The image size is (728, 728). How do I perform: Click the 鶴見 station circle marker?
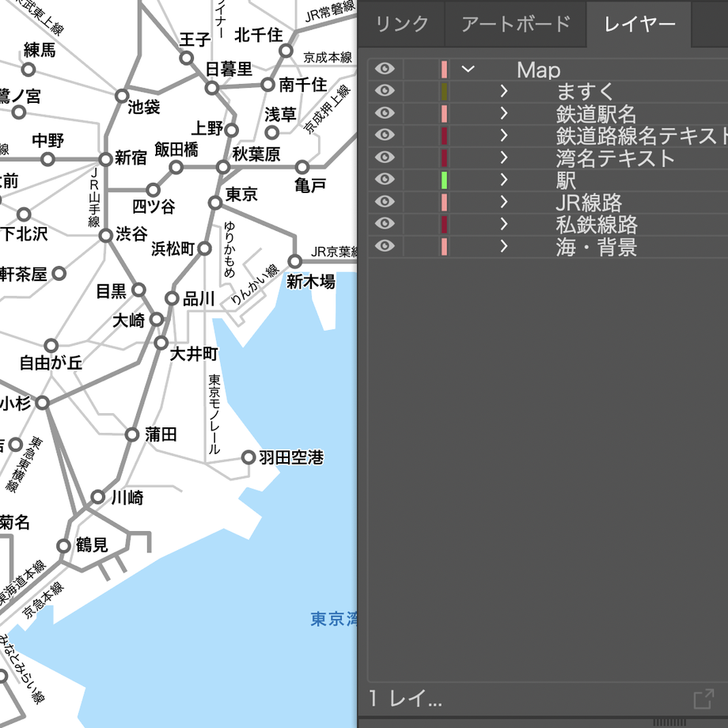coord(63,545)
